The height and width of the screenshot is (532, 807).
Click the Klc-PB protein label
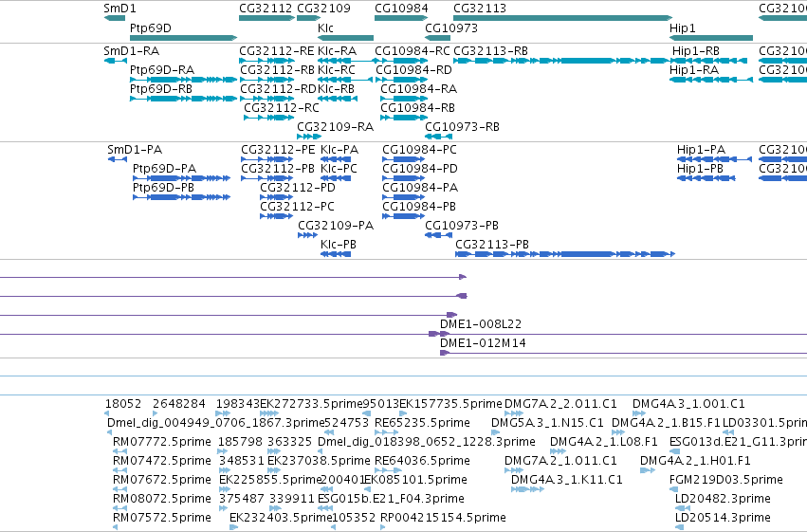(339, 245)
